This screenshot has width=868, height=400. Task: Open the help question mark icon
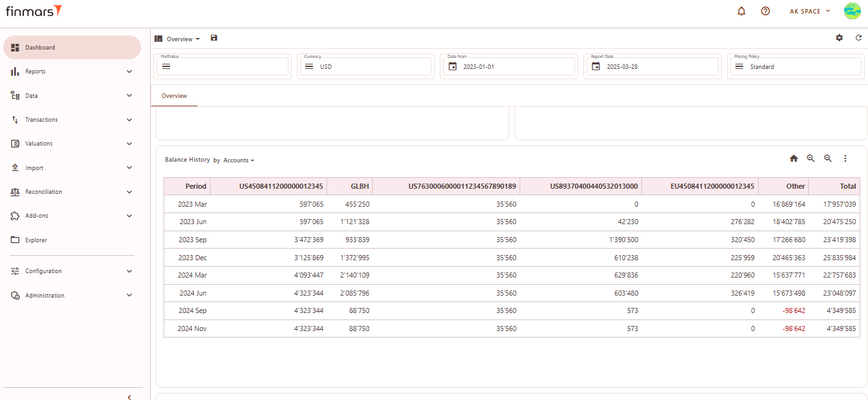point(766,11)
